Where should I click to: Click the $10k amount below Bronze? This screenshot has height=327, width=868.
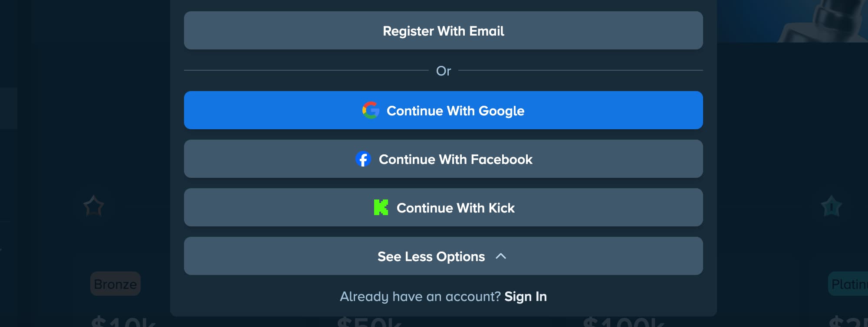[x=124, y=321]
